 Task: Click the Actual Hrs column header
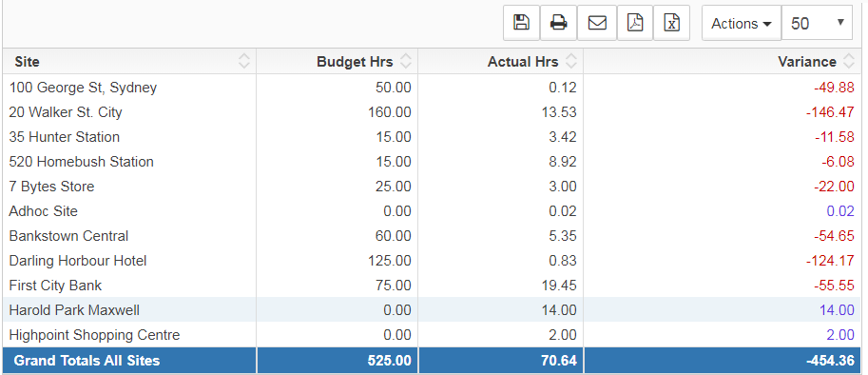pos(500,62)
